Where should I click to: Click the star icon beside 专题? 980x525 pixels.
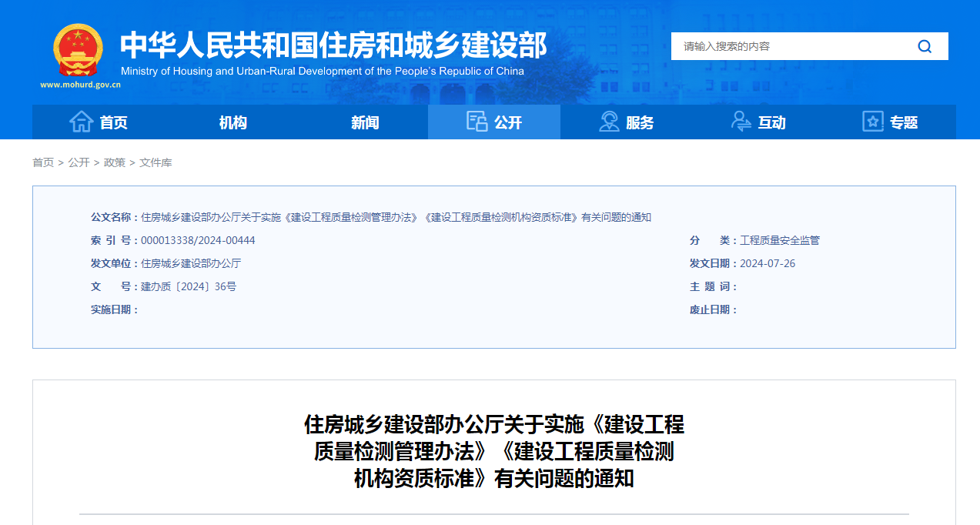[x=872, y=122]
